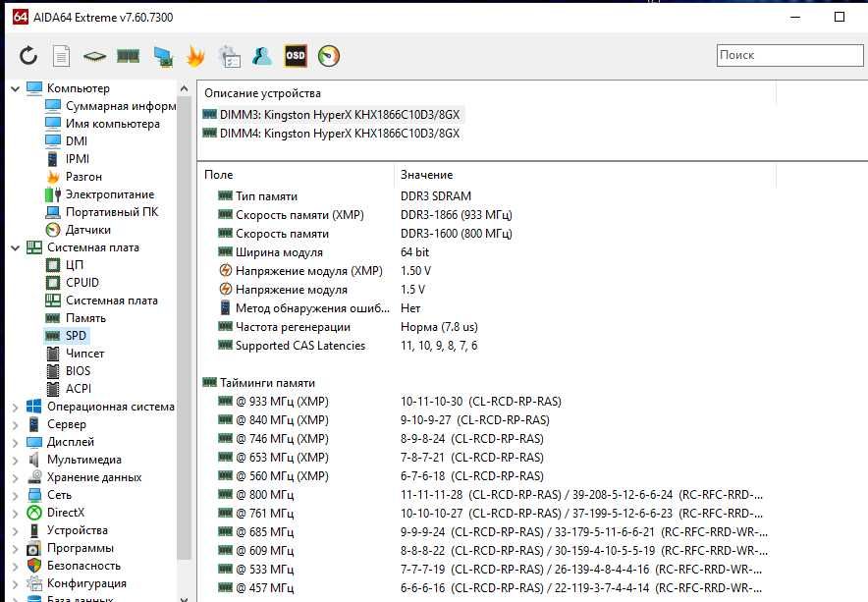Launch the stability test flame icon
868x602 pixels.
coord(195,56)
